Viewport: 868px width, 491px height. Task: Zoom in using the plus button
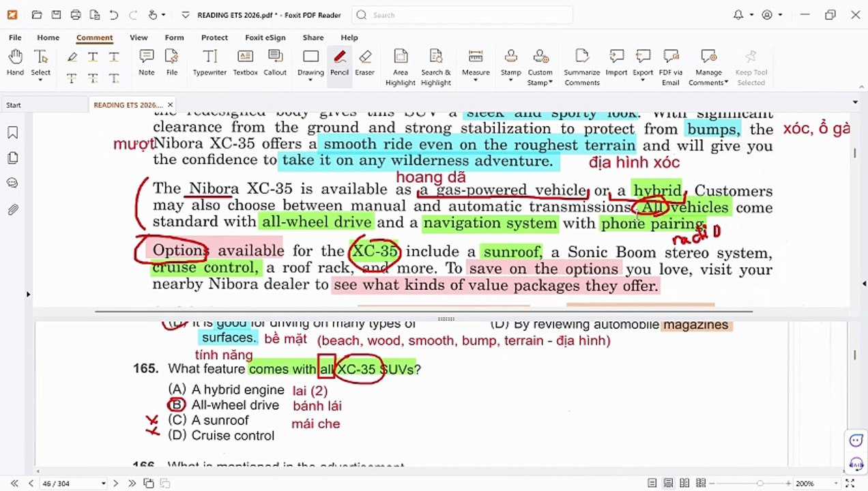(789, 483)
